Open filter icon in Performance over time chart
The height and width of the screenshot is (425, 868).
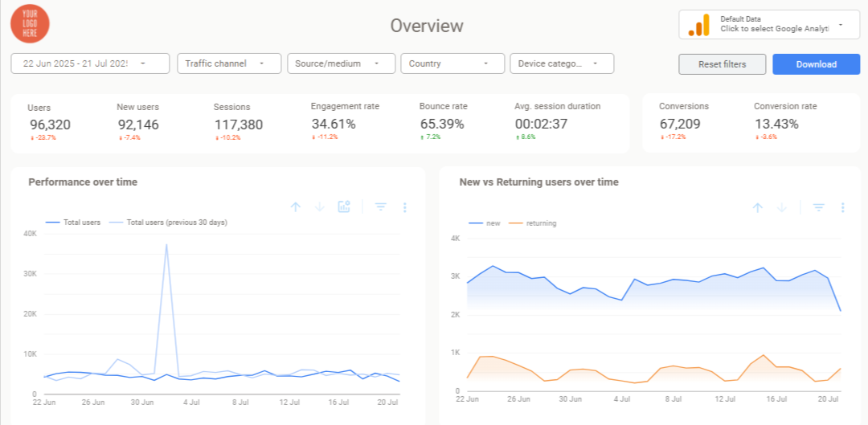pos(380,207)
